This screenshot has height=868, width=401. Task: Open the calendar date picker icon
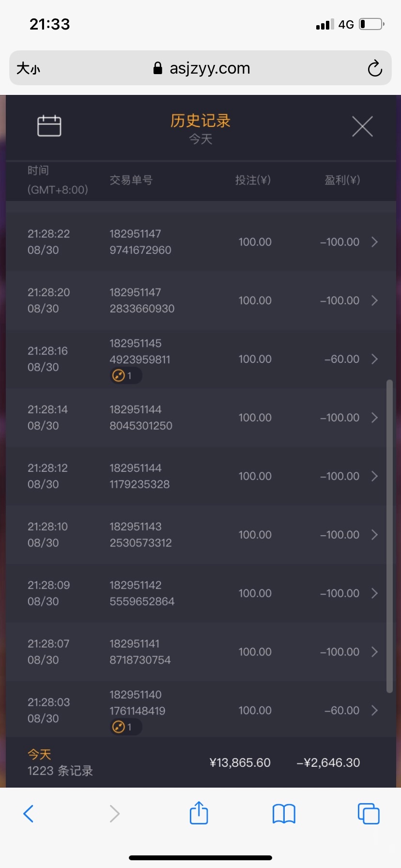(x=49, y=126)
